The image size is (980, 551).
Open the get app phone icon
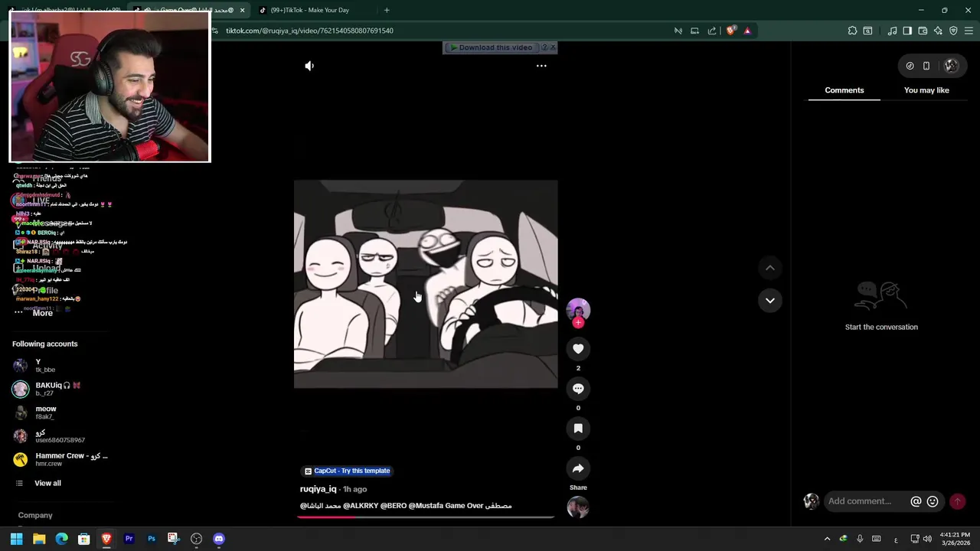pyautogui.click(x=926, y=66)
